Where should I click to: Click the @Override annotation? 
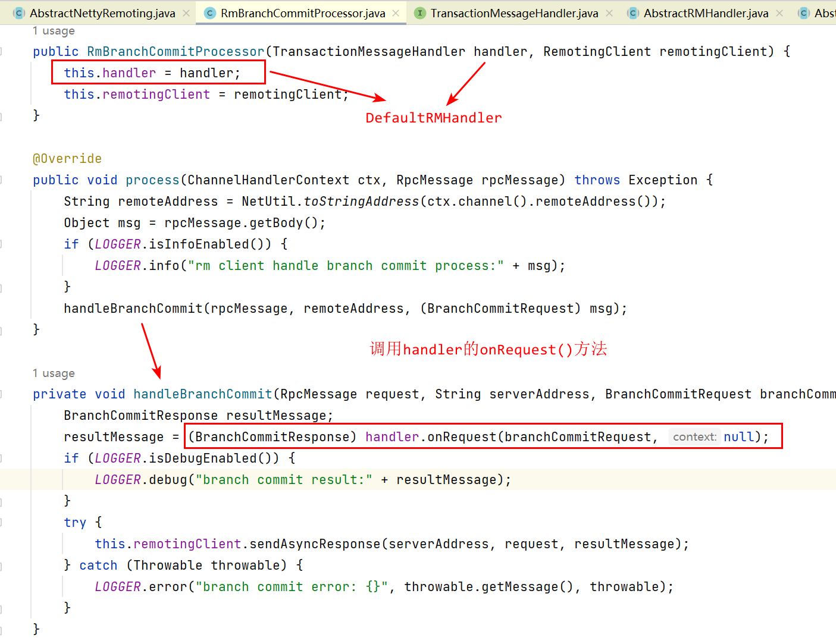click(x=67, y=159)
